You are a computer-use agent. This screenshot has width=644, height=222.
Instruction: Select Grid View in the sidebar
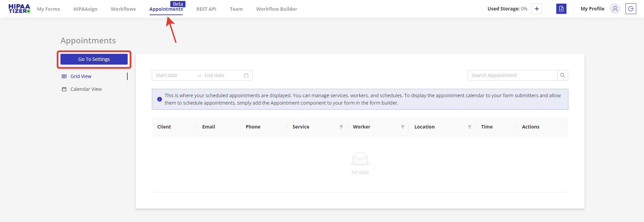[x=81, y=76]
